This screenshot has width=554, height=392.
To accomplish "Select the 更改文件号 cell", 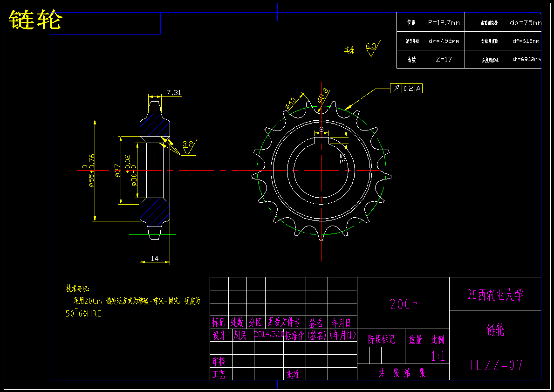I will (x=284, y=322).
